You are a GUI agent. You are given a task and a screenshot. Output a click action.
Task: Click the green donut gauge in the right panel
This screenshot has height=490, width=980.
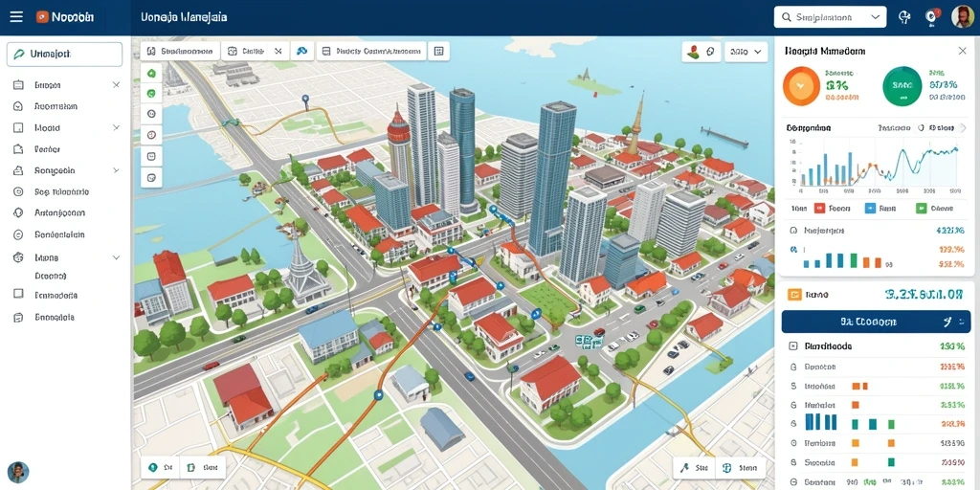tap(902, 85)
